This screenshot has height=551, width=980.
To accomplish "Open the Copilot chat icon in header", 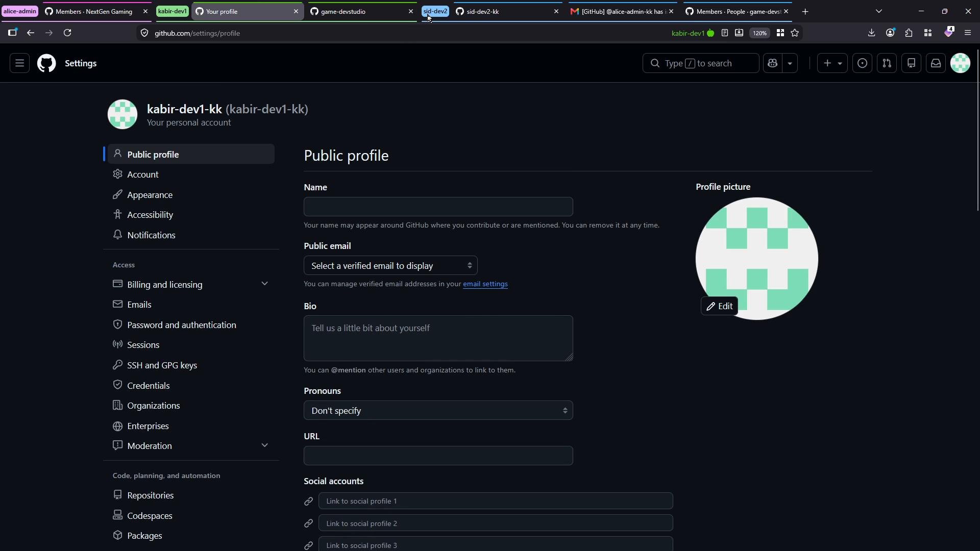I will 772,63.
